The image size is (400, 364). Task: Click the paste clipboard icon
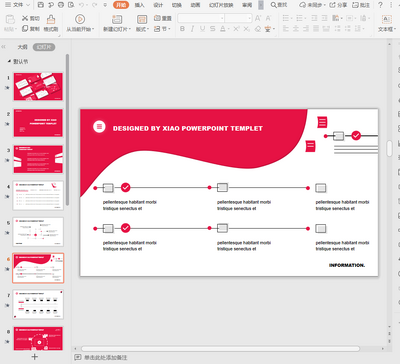click(10, 19)
